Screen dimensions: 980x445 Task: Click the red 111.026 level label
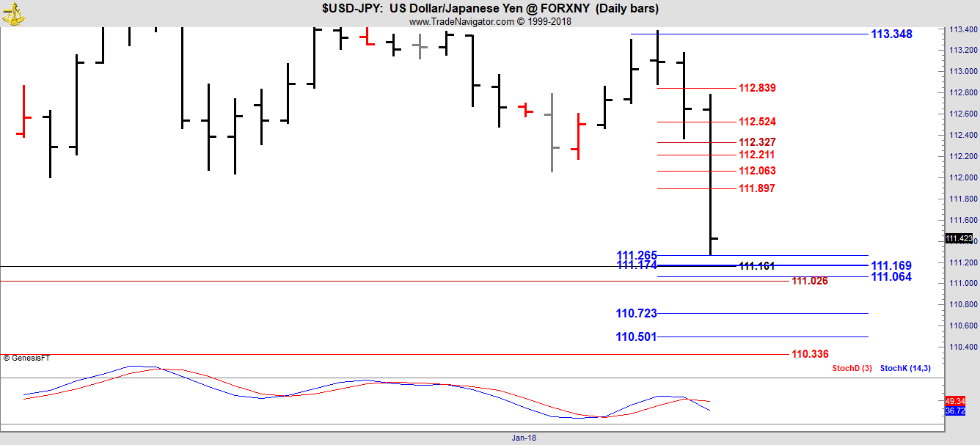tap(810, 281)
